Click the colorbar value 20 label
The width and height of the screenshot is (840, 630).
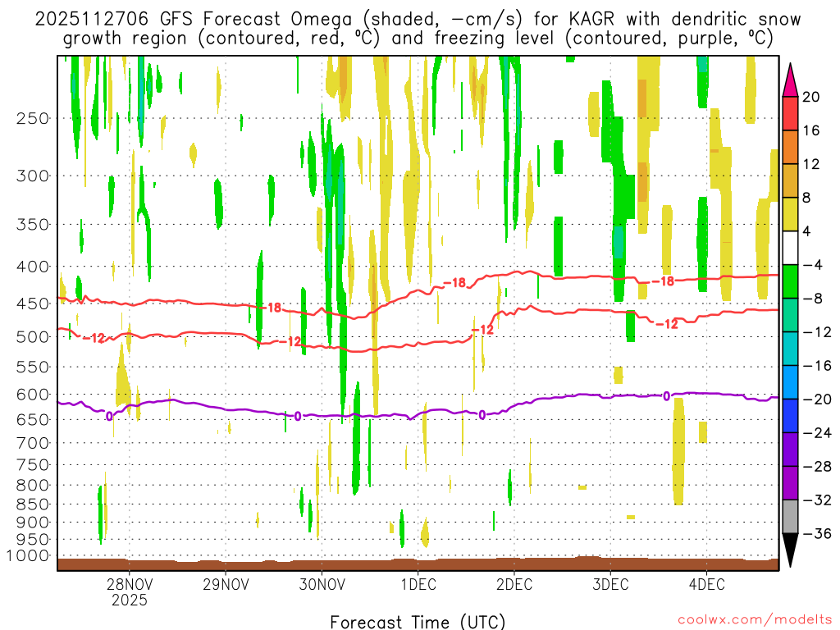tap(811, 97)
